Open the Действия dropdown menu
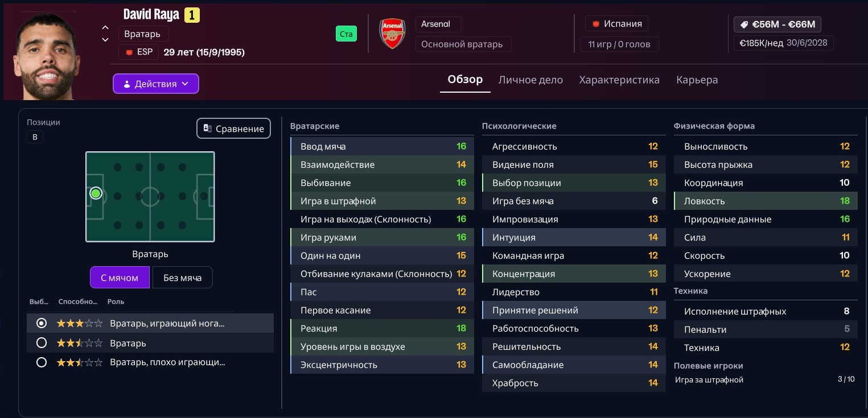868x418 pixels. (155, 84)
